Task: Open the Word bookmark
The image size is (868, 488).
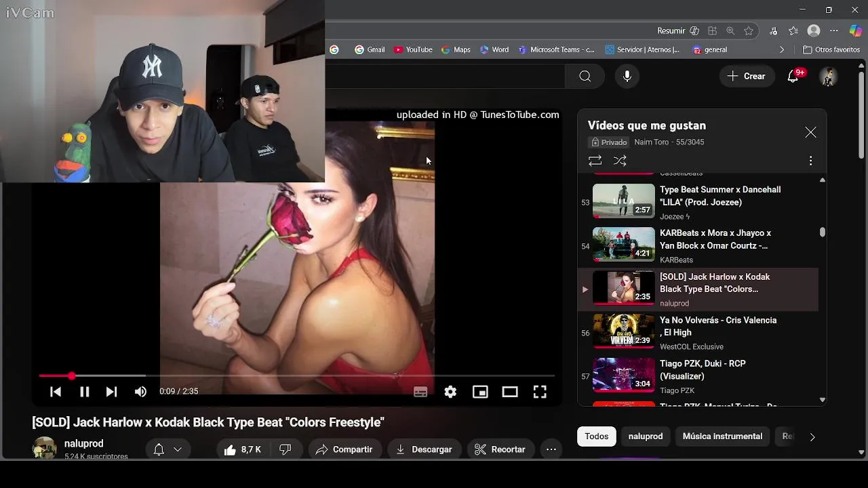Action: click(x=494, y=49)
